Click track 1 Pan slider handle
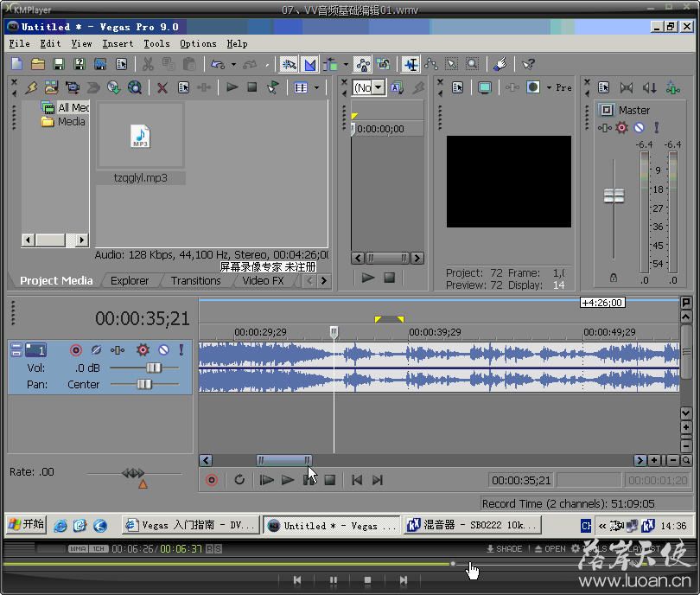 (x=144, y=384)
